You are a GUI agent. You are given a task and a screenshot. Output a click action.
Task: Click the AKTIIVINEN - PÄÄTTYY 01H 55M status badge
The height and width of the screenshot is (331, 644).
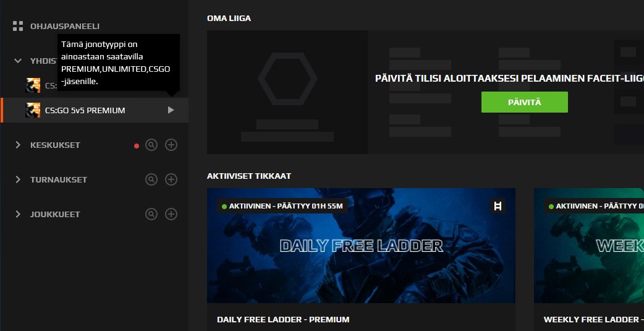point(282,206)
